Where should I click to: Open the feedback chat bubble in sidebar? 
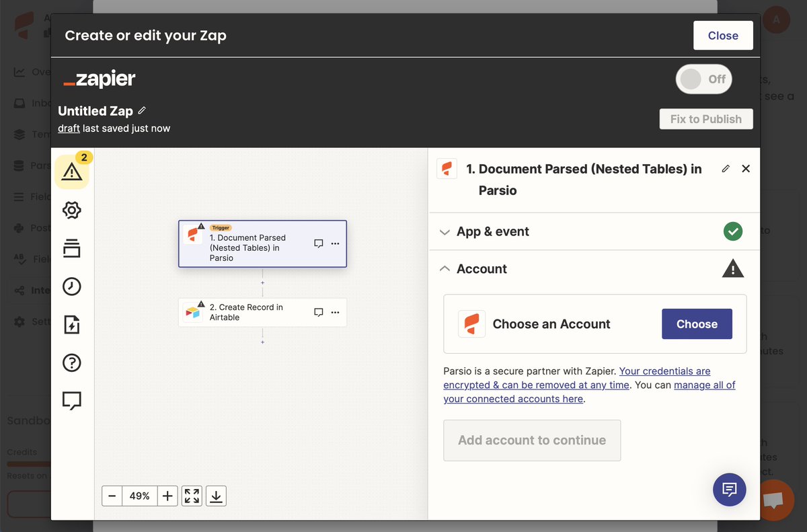(x=72, y=400)
